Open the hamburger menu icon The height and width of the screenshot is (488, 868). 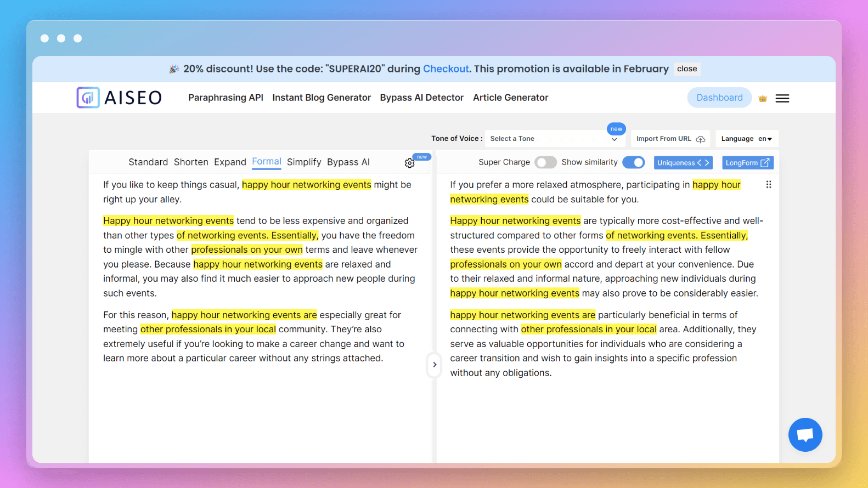pos(782,98)
